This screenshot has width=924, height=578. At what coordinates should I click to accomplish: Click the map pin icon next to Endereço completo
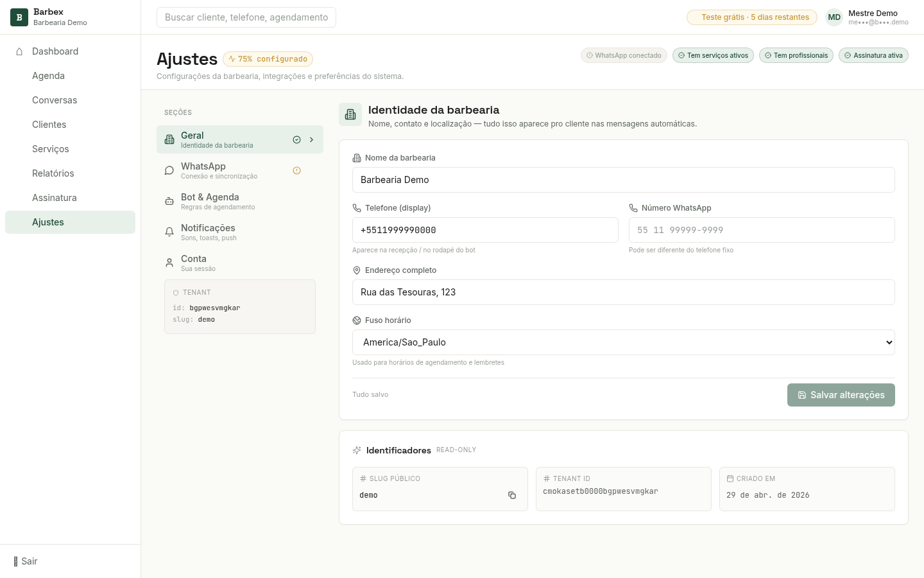tap(357, 270)
